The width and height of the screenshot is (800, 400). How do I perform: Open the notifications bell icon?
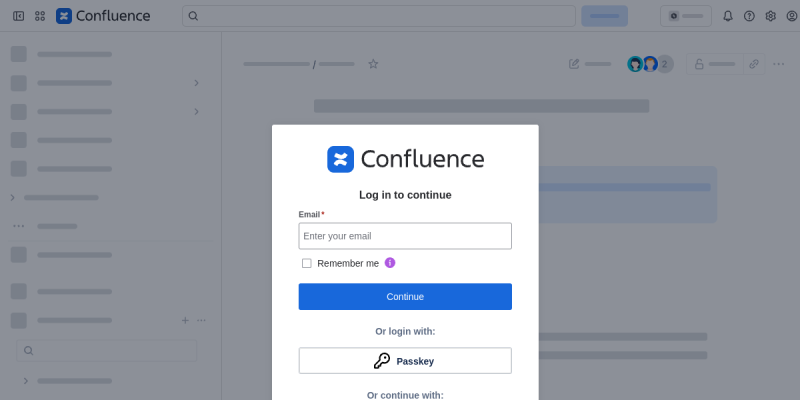(728, 16)
